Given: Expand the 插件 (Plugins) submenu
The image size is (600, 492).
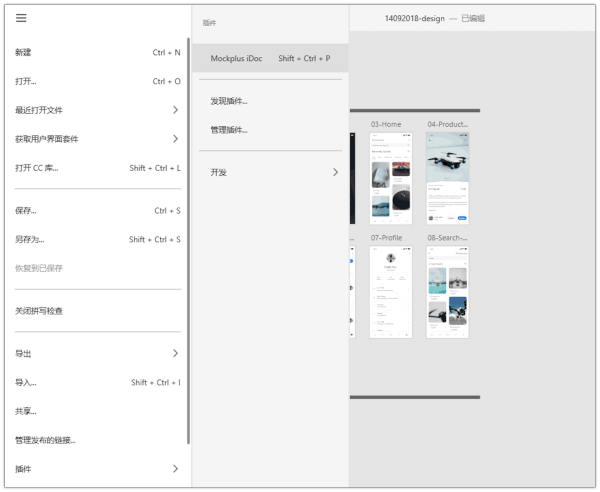Looking at the screenshot, I should [175, 468].
